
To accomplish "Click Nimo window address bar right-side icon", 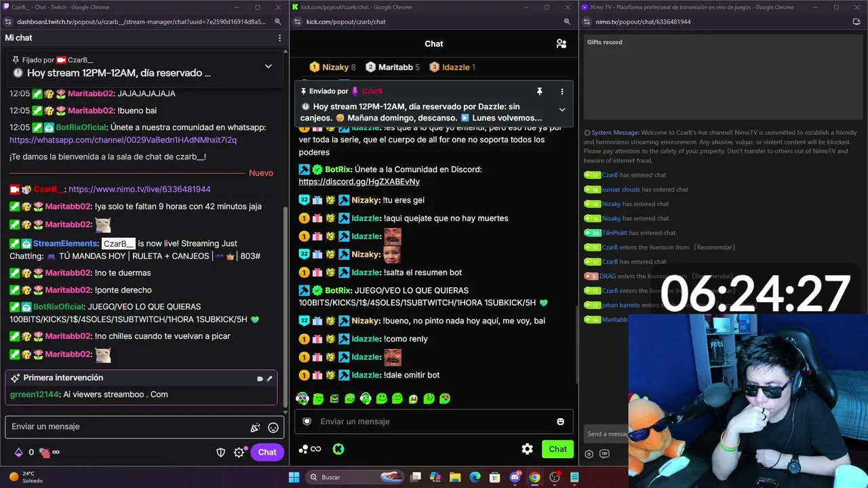I will (856, 22).
